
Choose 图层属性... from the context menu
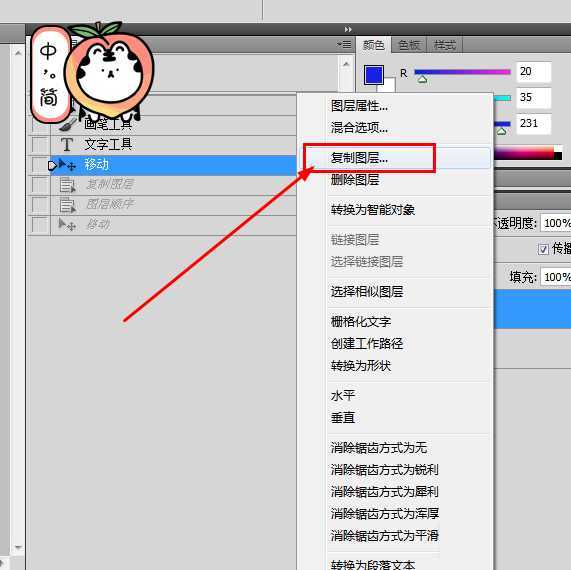pyautogui.click(x=359, y=106)
